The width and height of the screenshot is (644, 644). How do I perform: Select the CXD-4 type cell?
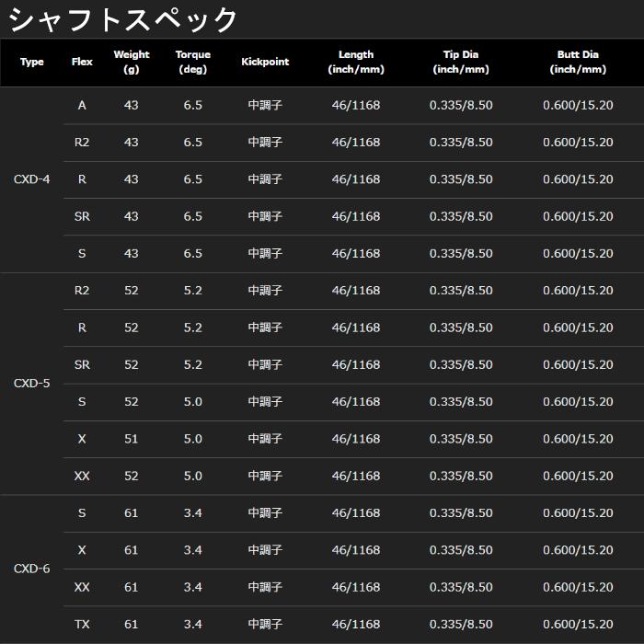[x=31, y=179]
